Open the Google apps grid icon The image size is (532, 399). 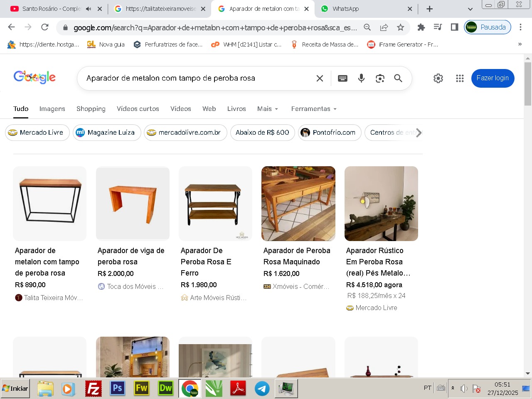[x=459, y=78]
